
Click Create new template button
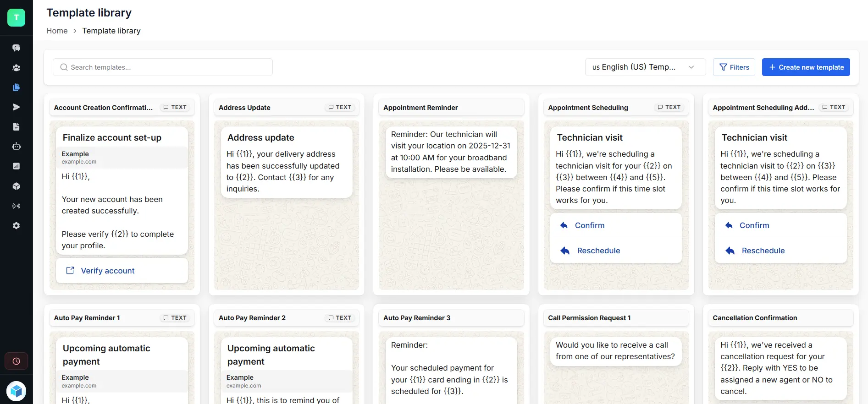tap(806, 67)
